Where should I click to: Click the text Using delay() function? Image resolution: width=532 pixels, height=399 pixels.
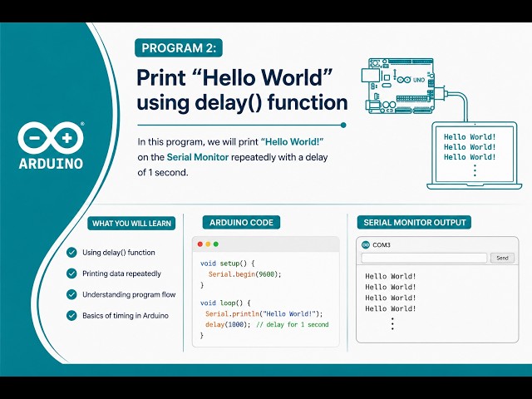click(119, 253)
